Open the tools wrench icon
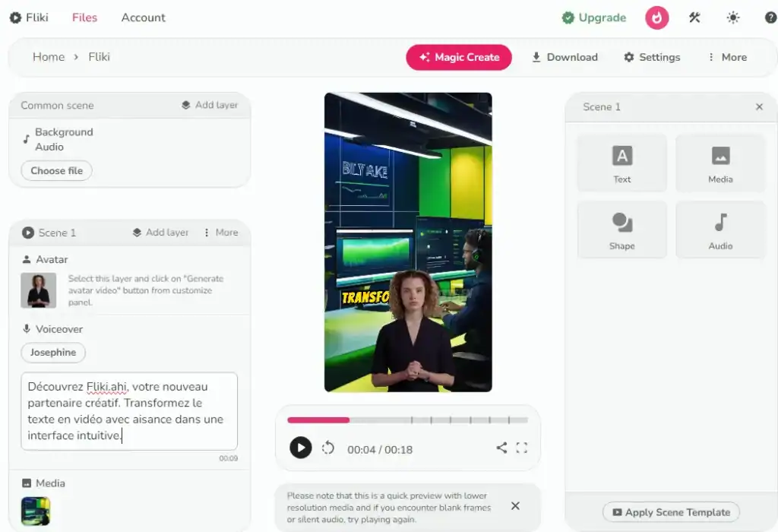Screen dimensions: 778x532 (694, 18)
